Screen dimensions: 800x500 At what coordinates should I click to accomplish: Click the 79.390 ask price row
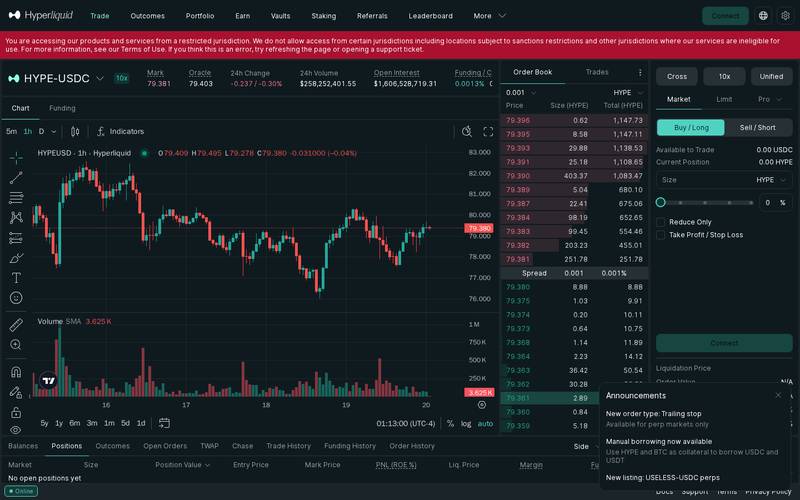574,176
